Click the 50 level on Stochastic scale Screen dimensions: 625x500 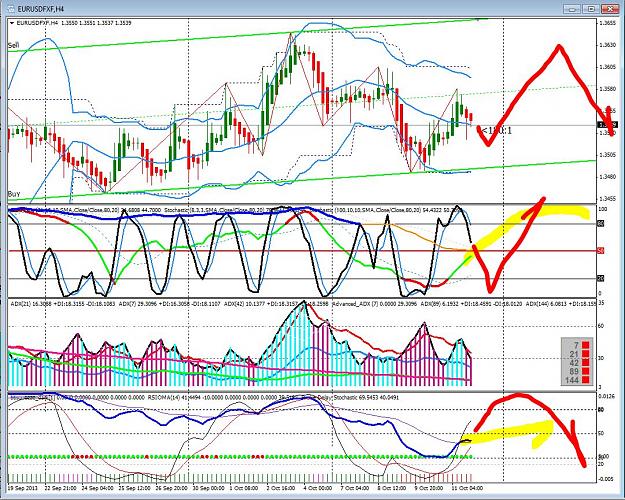click(x=601, y=251)
